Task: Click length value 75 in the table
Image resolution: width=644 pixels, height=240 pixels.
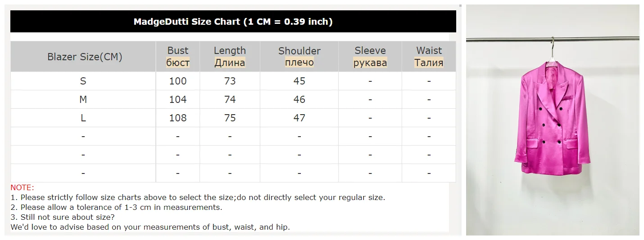Action: tap(230, 118)
